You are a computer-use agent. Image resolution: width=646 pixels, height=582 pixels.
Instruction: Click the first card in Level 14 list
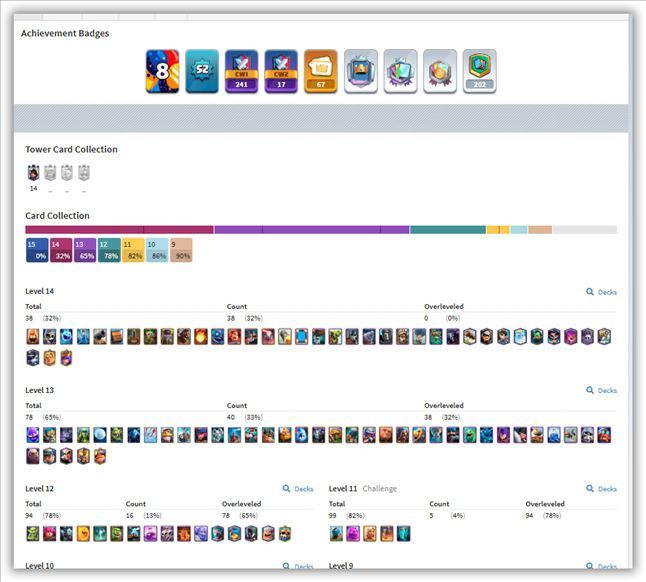(x=33, y=337)
